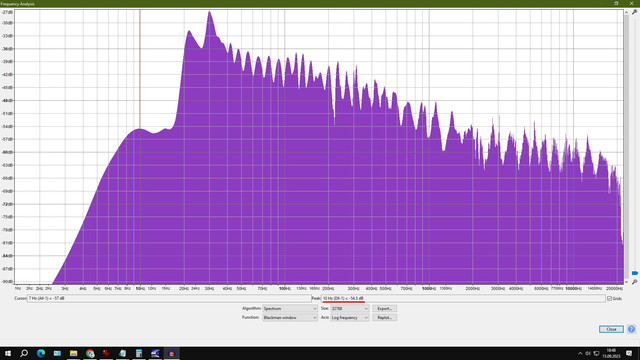
Task: Click the Audacity icon in the taskbar
Action: click(x=171, y=353)
